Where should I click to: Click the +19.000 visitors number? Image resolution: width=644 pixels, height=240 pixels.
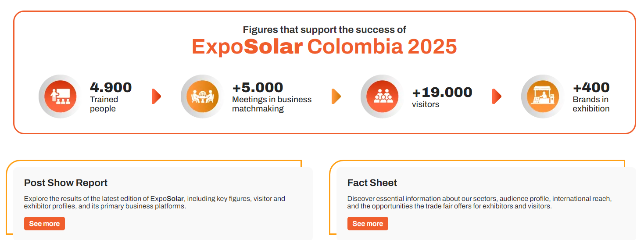(x=442, y=92)
